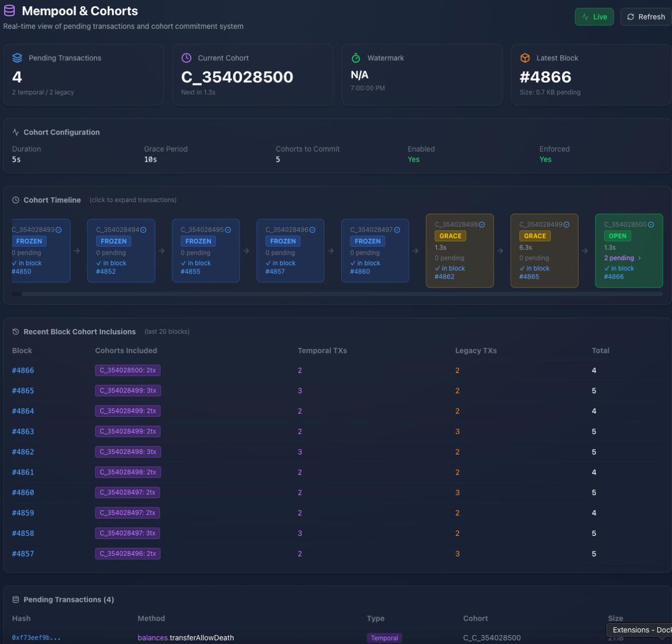Click the C_354028500 current cohort value

point(237,77)
